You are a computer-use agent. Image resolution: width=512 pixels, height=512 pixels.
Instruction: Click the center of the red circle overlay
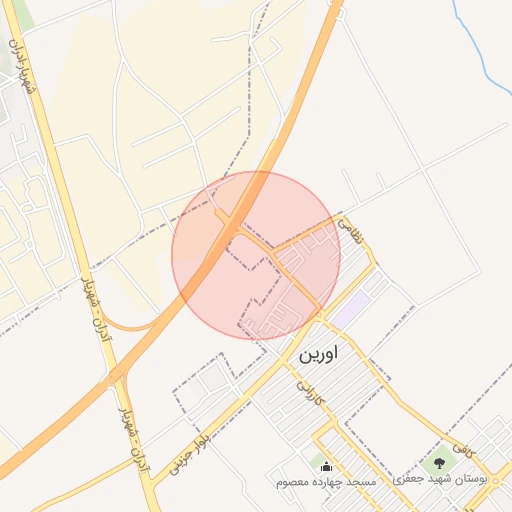click(256, 255)
